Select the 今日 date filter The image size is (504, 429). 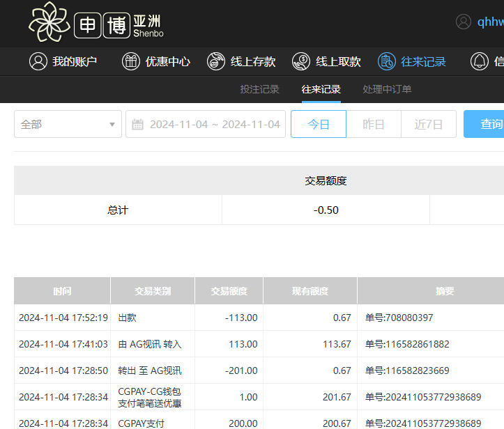(319, 124)
